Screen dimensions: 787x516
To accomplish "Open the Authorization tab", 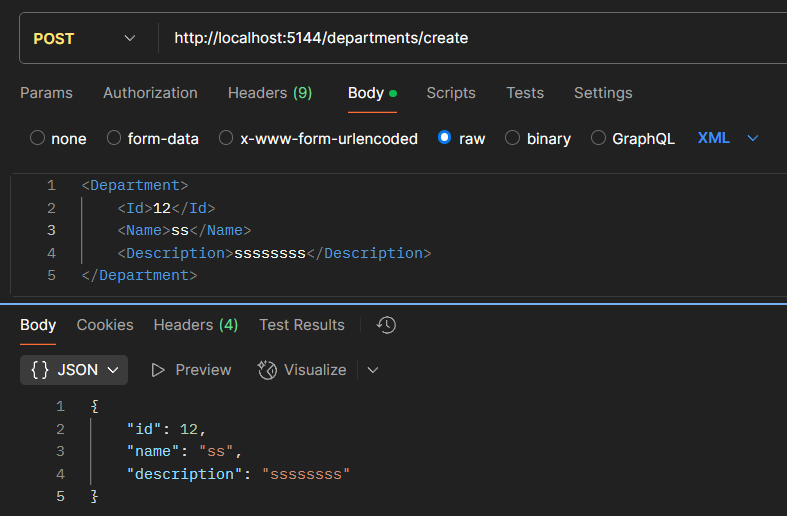I will coord(150,93).
